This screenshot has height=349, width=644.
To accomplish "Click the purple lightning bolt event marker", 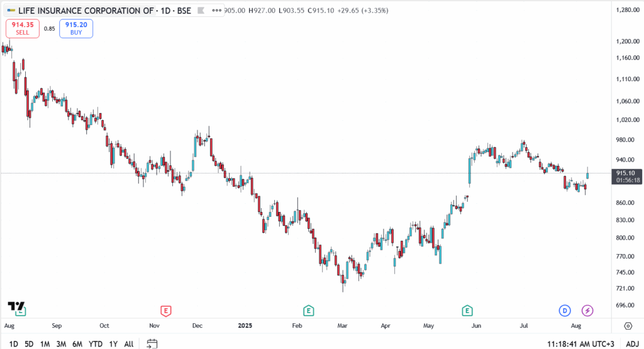I will tap(587, 310).
